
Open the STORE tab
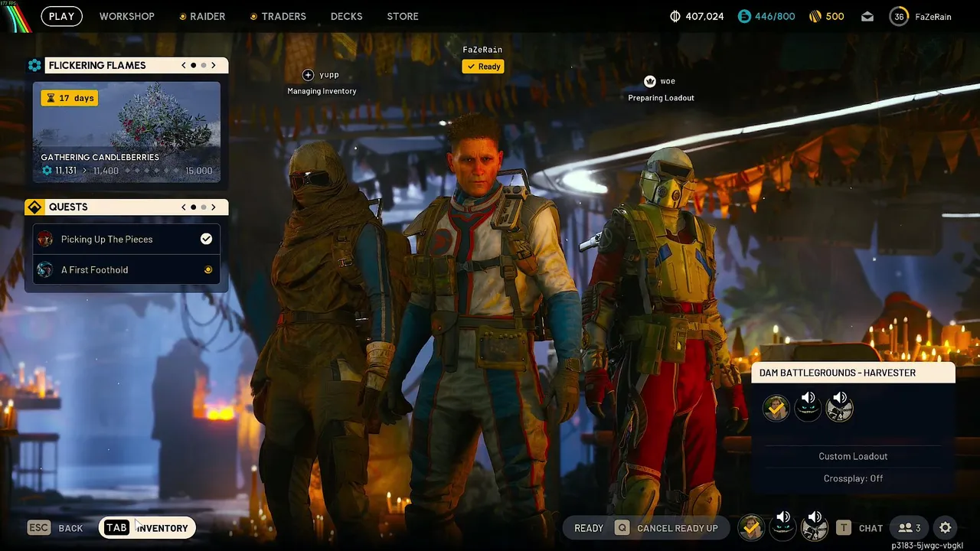(403, 16)
